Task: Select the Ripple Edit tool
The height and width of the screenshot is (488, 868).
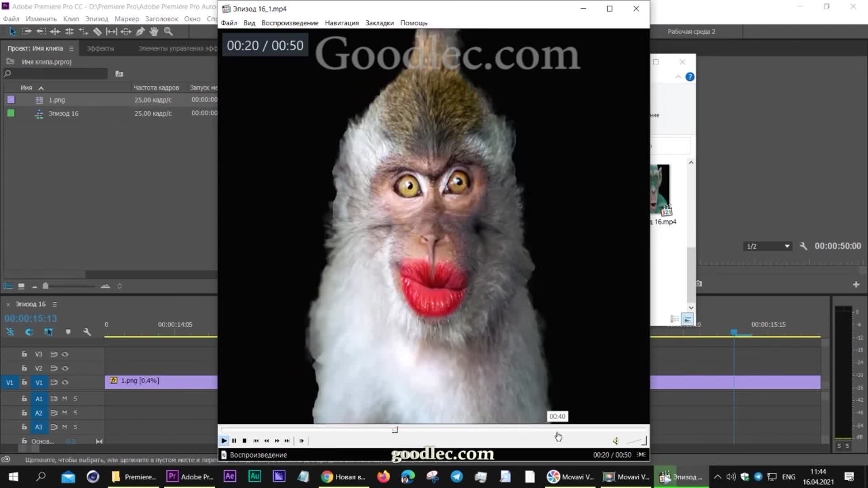Action: (x=55, y=31)
